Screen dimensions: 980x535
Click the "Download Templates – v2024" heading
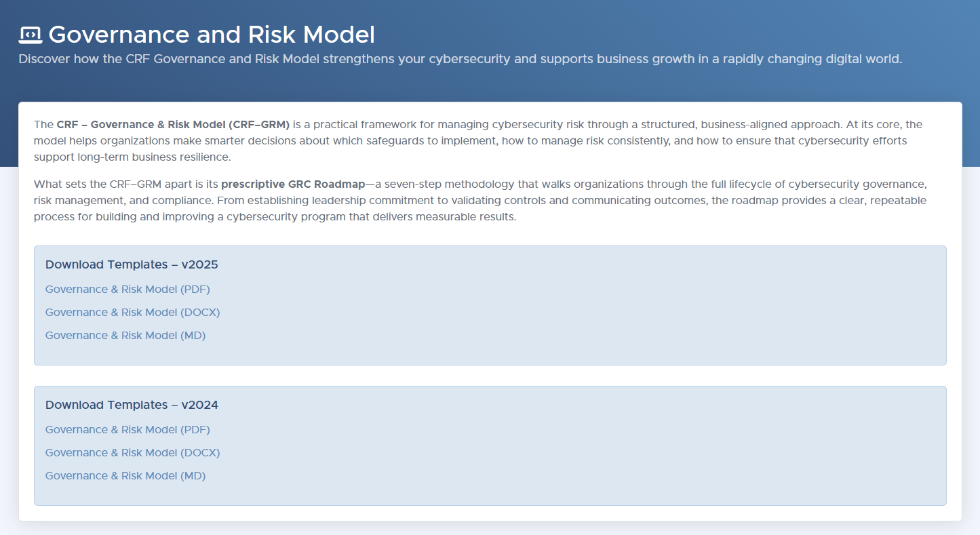coord(132,405)
